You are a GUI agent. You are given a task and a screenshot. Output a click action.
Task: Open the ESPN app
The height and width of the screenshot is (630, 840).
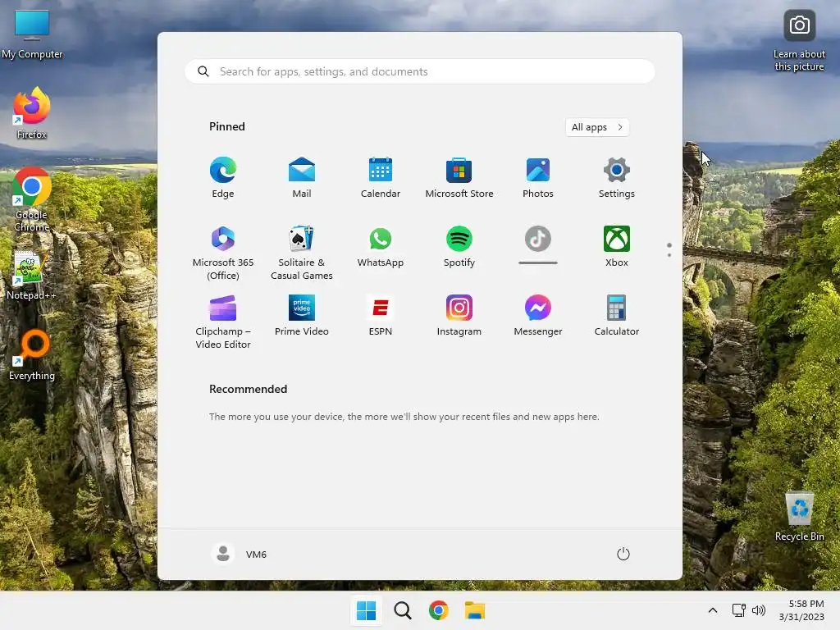(x=381, y=316)
